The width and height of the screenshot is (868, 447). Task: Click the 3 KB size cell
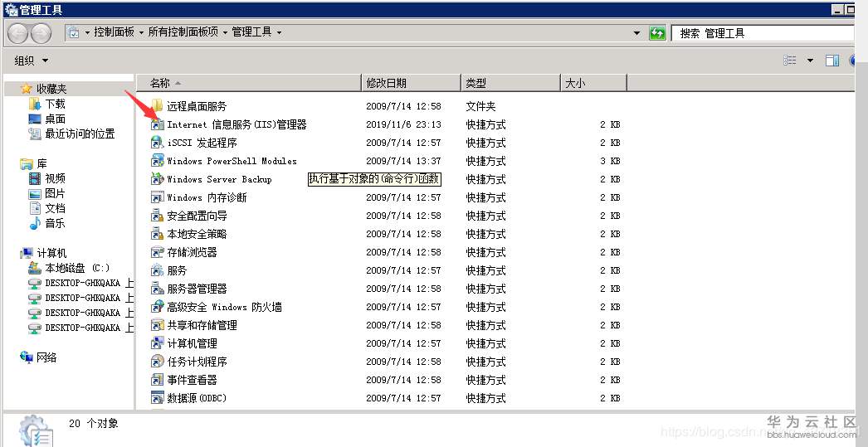[x=610, y=161]
